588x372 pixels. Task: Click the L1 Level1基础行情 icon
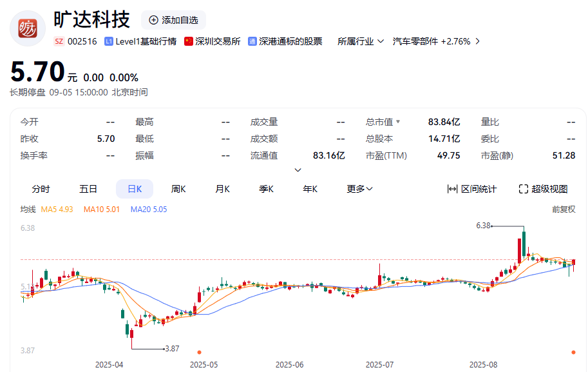pyautogui.click(x=109, y=41)
